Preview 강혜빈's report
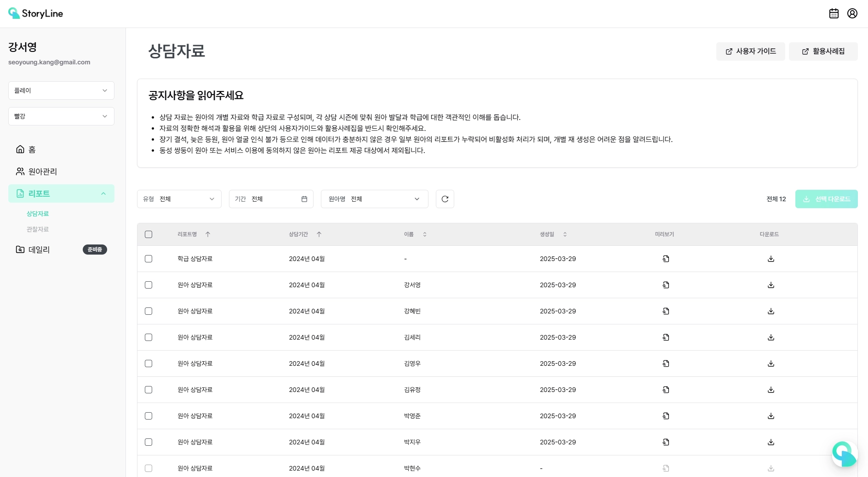 point(666,311)
